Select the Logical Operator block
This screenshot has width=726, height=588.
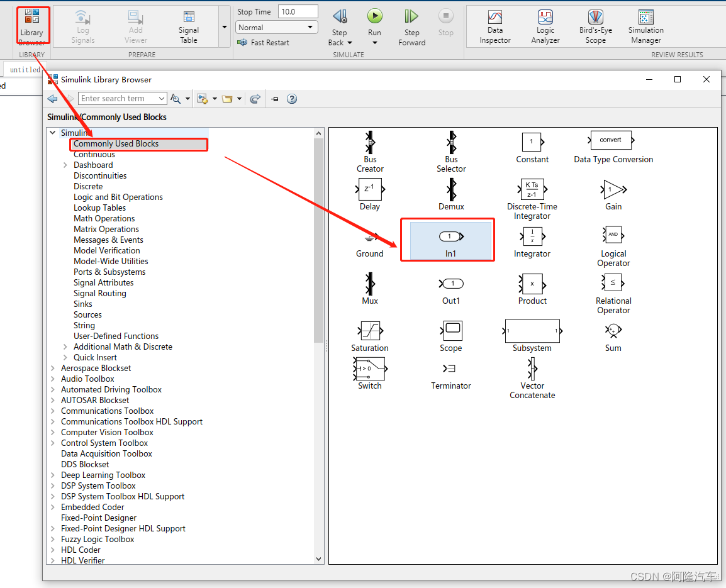[613, 247]
